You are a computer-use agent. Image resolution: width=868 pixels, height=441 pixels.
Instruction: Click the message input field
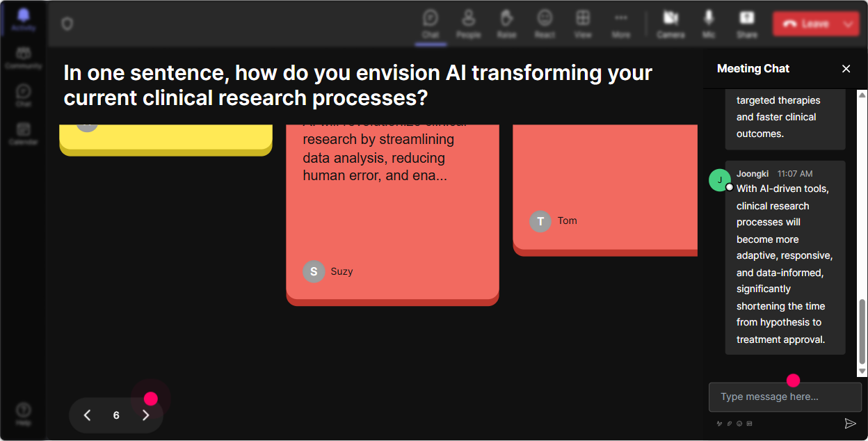tap(785, 396)
